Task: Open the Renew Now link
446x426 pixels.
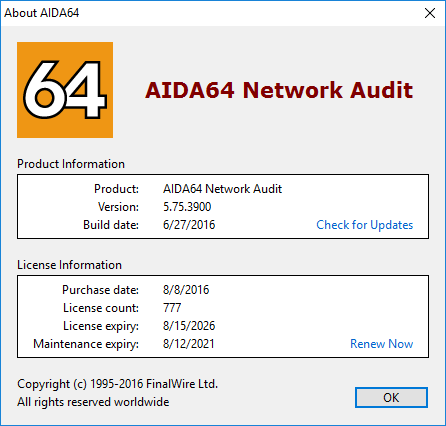Action: coord(382,344)
